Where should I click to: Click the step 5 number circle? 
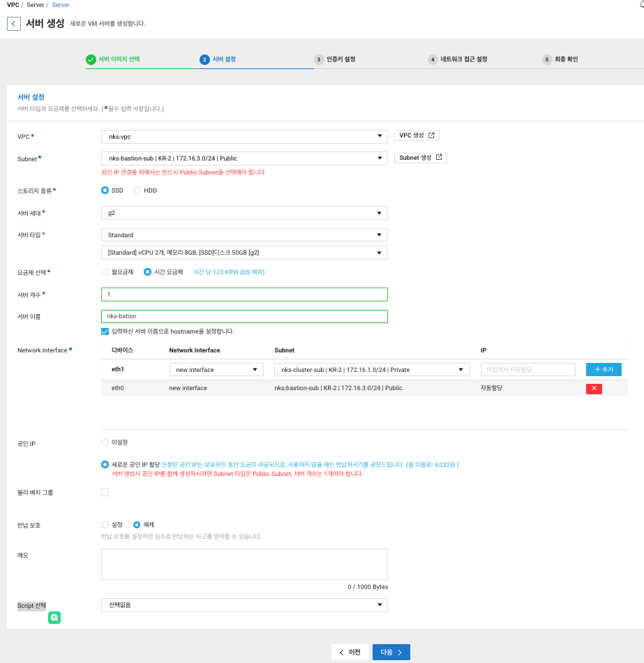[547, 59]
